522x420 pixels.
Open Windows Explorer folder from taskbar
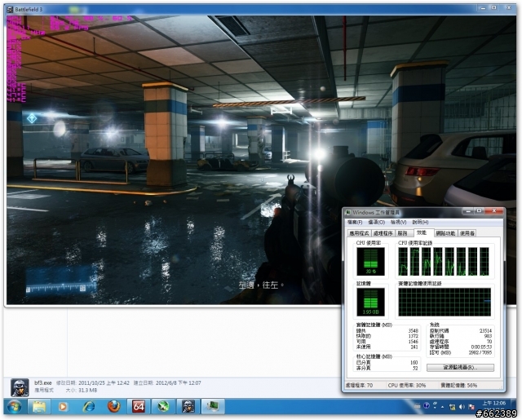point(39,406)
